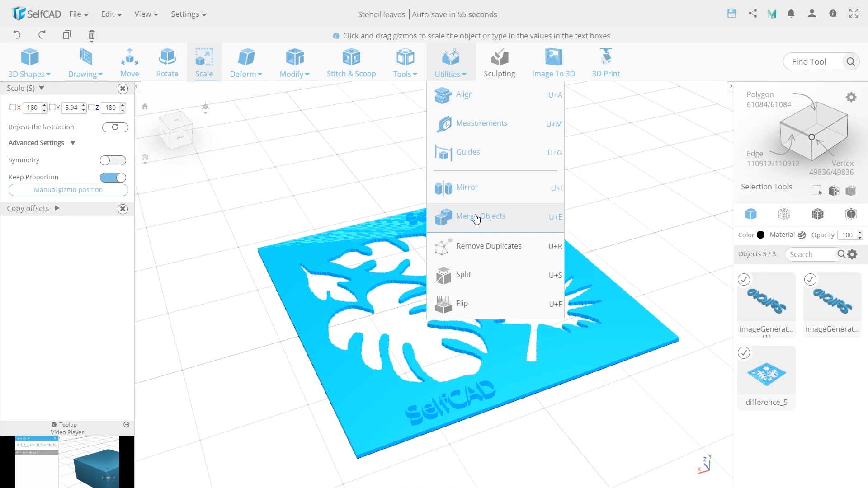
Task: Click the objects Search field
Action: coord(811,254)
